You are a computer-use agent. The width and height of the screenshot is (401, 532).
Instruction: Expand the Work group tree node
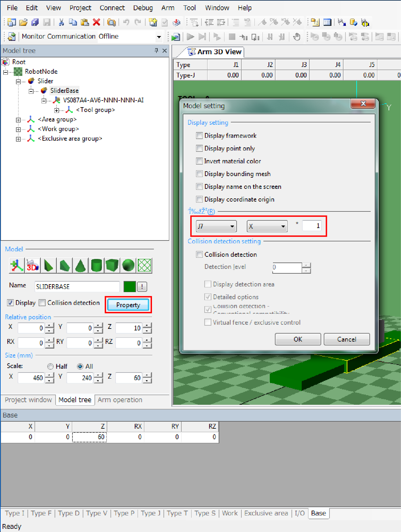coord(18,129)
